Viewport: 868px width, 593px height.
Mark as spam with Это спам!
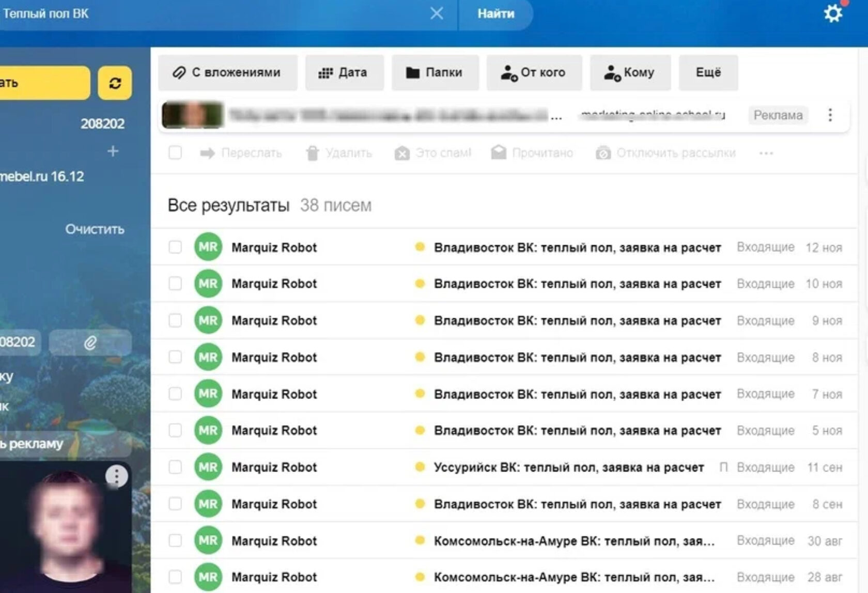(x=433, y=153)
